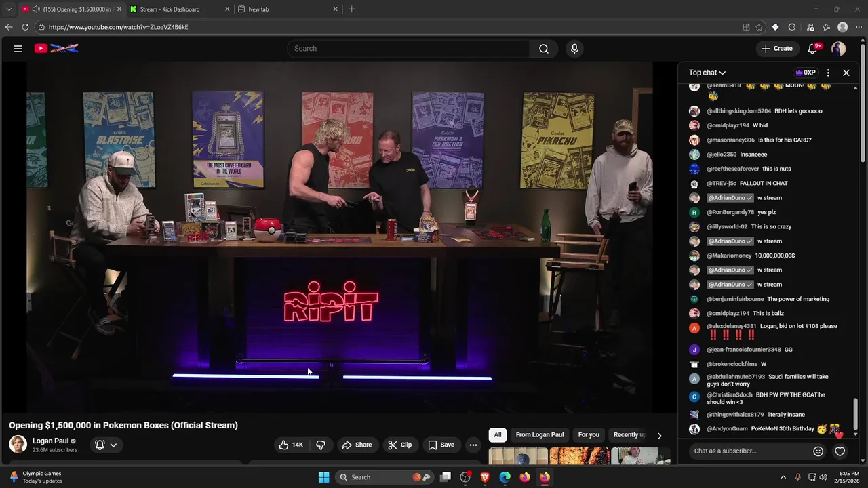
Task: Click the video player to pause stream
Action: [x=339, y=237]
